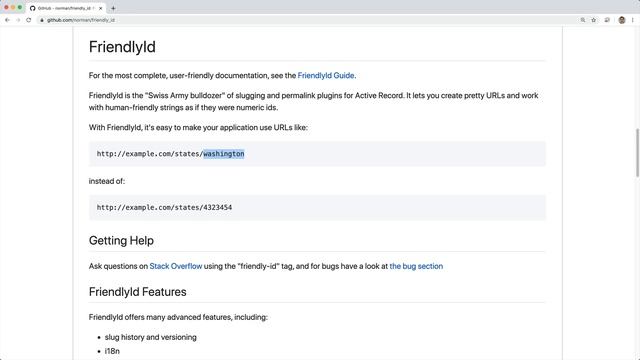Viewport: 640px width, 360px height.
Task: Go back using the browser back arrow
Action: pyautogui.click(x=7, y=20)
